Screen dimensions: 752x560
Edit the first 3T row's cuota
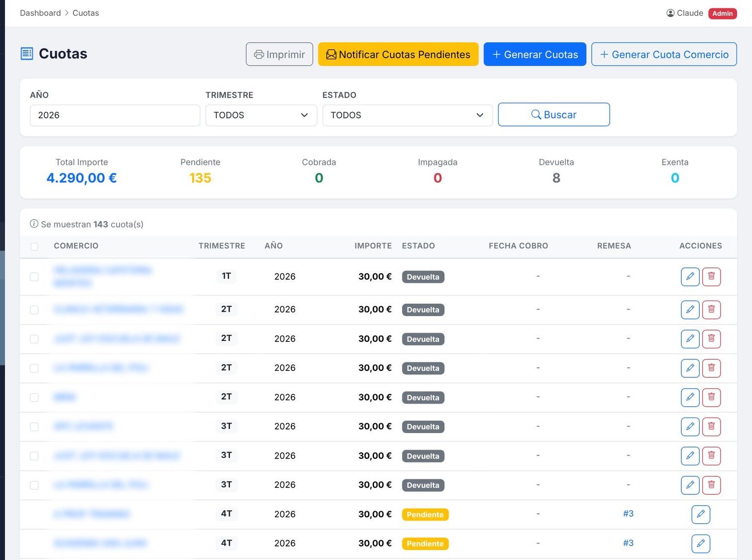point(690,427)
